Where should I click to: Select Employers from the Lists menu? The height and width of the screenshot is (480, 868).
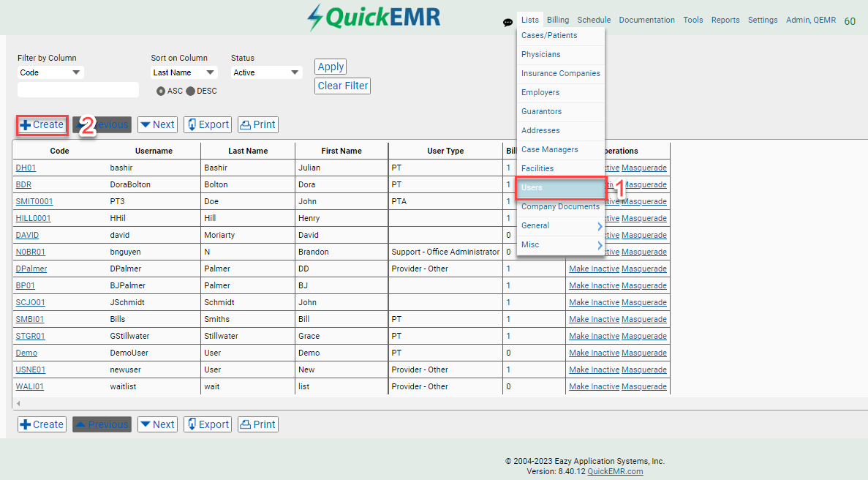click(x=560, y=92)
